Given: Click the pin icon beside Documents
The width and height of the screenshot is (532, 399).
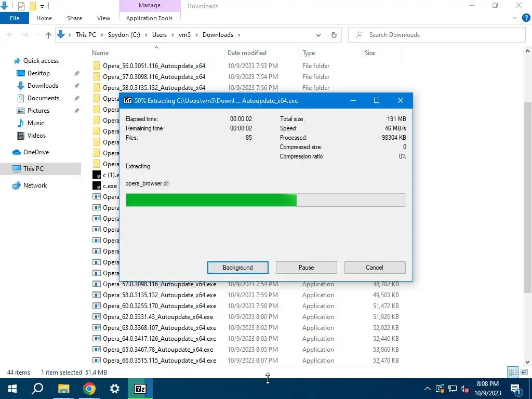Looking at the screenshot, I should coord(77,98).
